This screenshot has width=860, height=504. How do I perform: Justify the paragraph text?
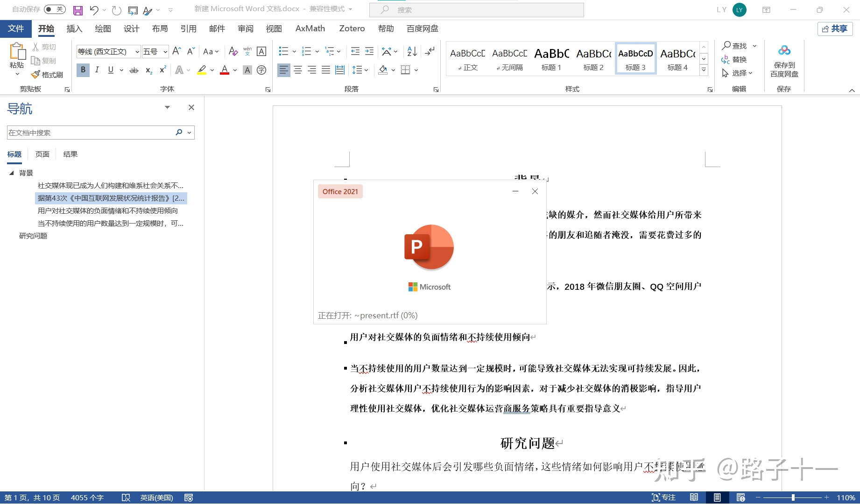[x=326, y=70]
